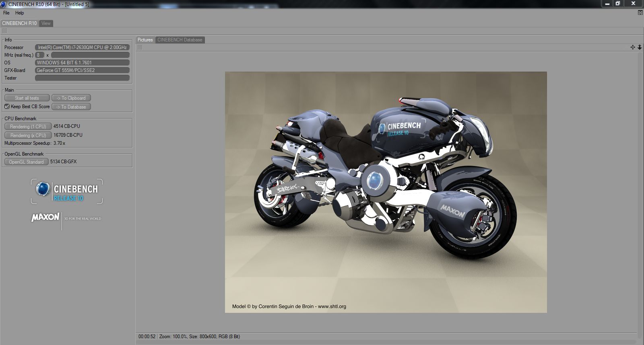Switch to the View tab
The height and width of the screenshot is (345, 644).
(46, 23)
